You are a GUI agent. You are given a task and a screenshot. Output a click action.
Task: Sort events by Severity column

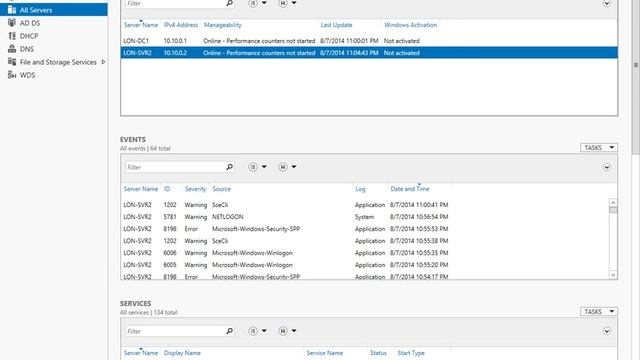point(196,189)
